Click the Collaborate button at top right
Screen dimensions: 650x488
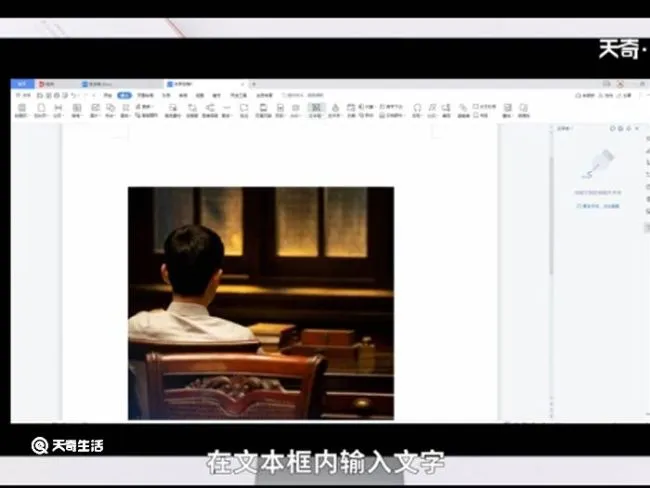pos(606,95)
